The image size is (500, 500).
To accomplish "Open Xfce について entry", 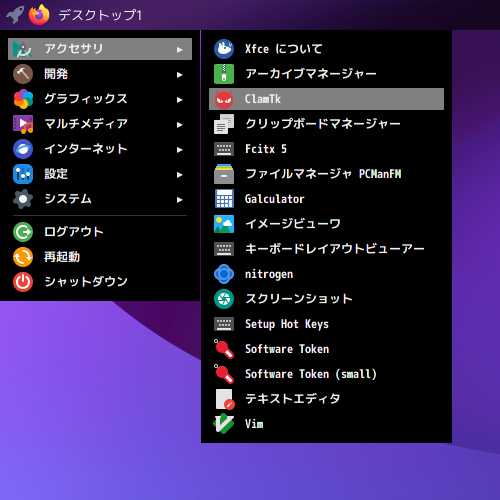I will (326, 49).
